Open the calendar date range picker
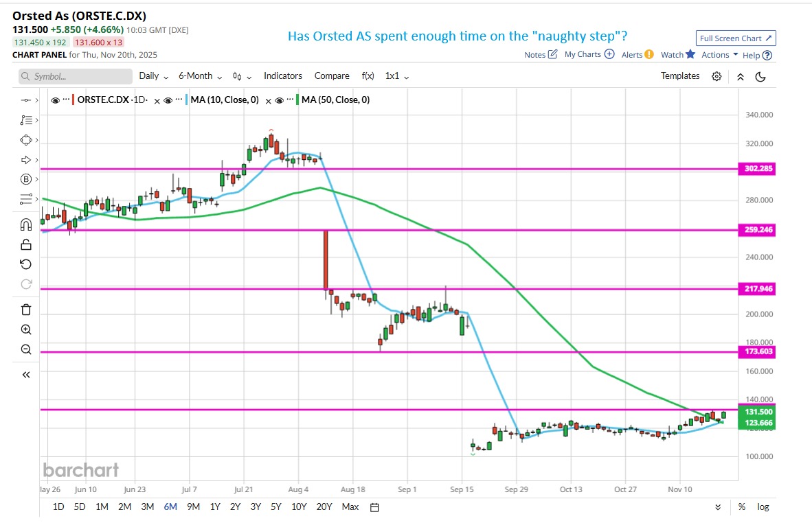This screenshot has width=812, height=523. 374,507
